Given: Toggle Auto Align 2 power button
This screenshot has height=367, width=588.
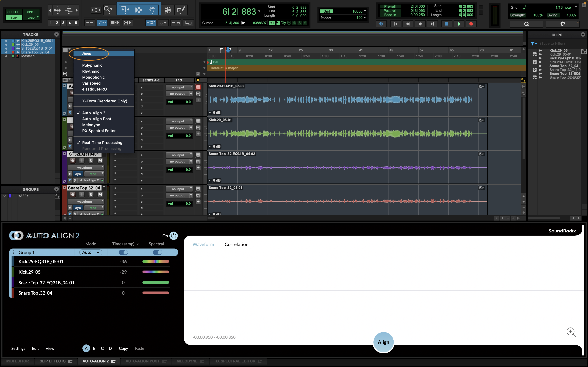Looking at the screenshot, I should pyautogui.click(x=173, y=236).
